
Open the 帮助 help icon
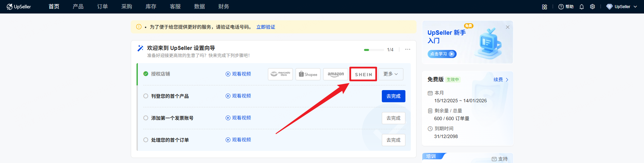pyautogui.click(x=566, y=7)
